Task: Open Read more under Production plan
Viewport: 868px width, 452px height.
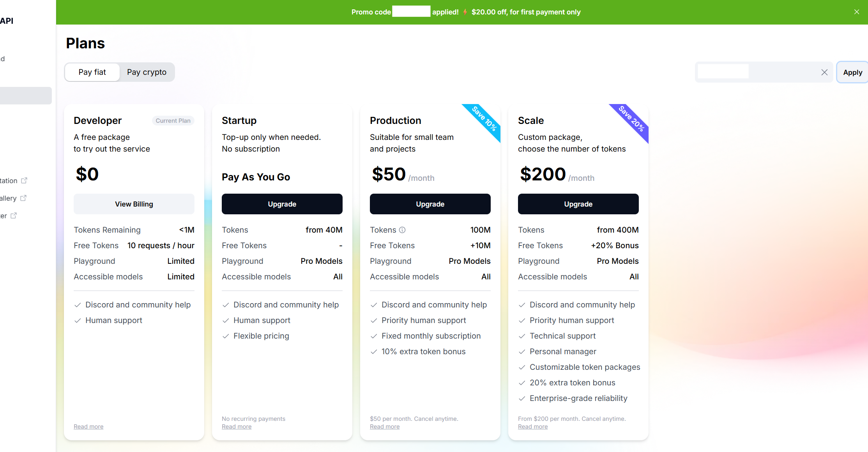Action: [385, 427]
